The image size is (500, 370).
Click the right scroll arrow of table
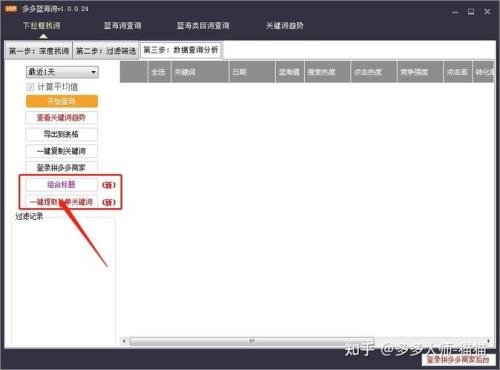489,341
